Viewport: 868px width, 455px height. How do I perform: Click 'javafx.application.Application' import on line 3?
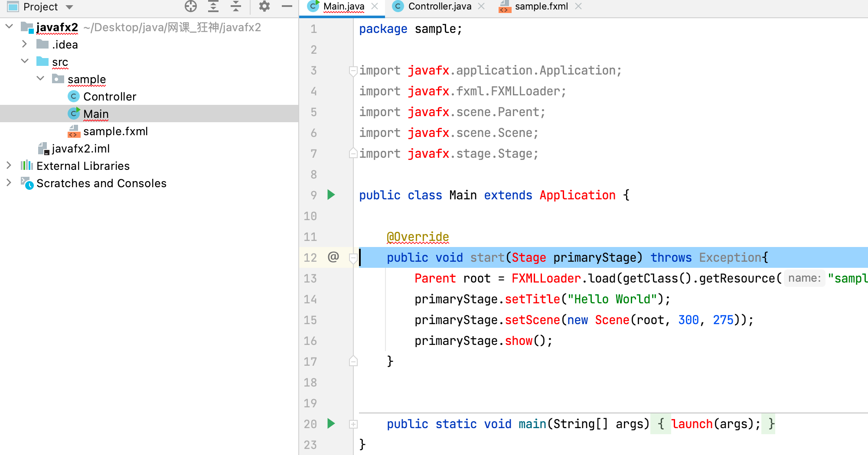point(512,70)
